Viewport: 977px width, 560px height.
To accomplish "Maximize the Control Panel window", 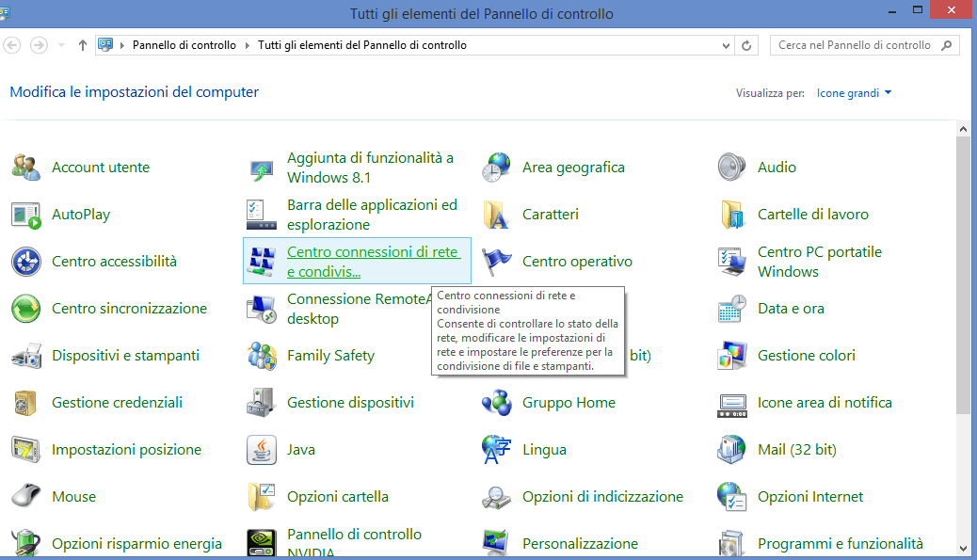I will [917, 10].
